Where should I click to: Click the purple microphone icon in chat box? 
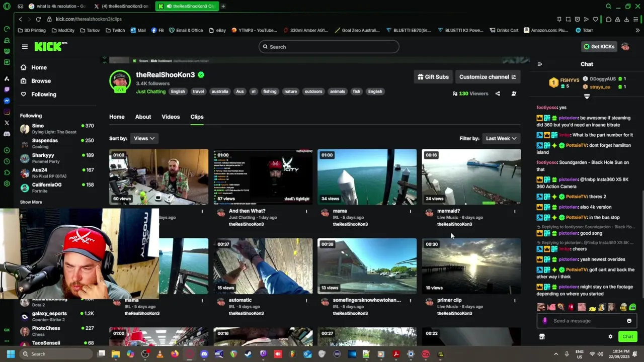pos(545,321)
